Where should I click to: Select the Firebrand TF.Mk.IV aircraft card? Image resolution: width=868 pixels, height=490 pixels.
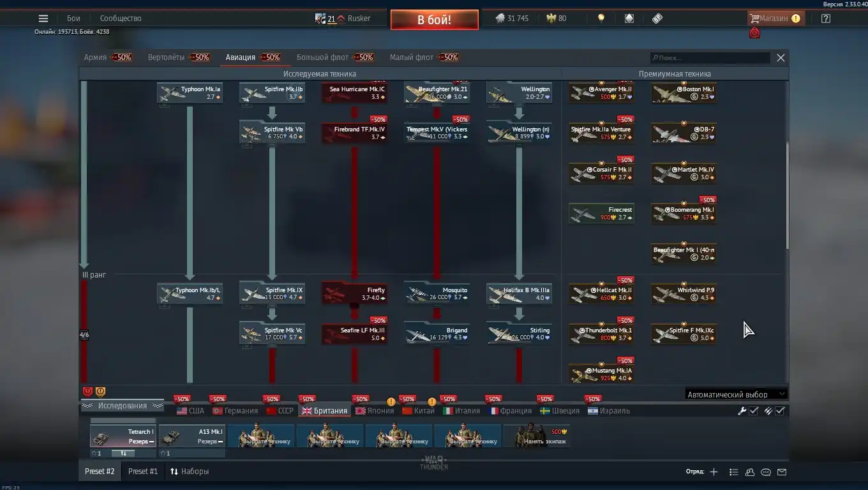(354, 133)
